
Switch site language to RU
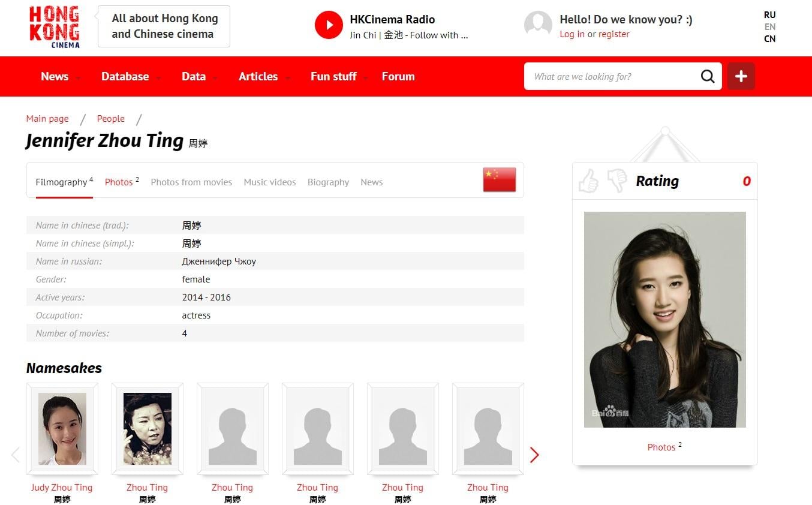[769, 14]
